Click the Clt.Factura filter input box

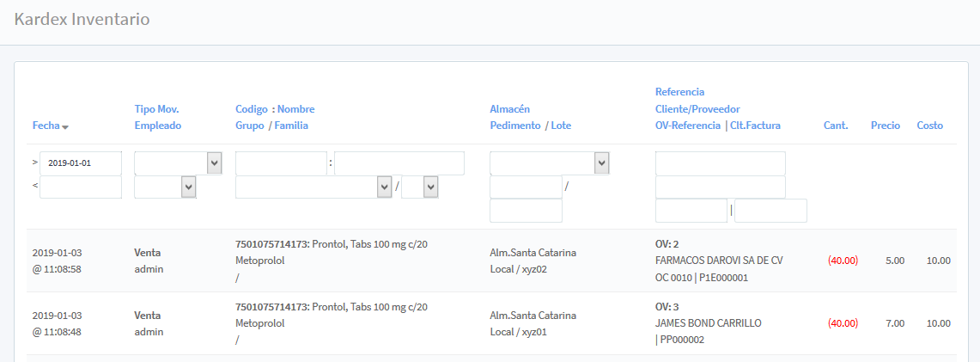click(x=770, y=211)
